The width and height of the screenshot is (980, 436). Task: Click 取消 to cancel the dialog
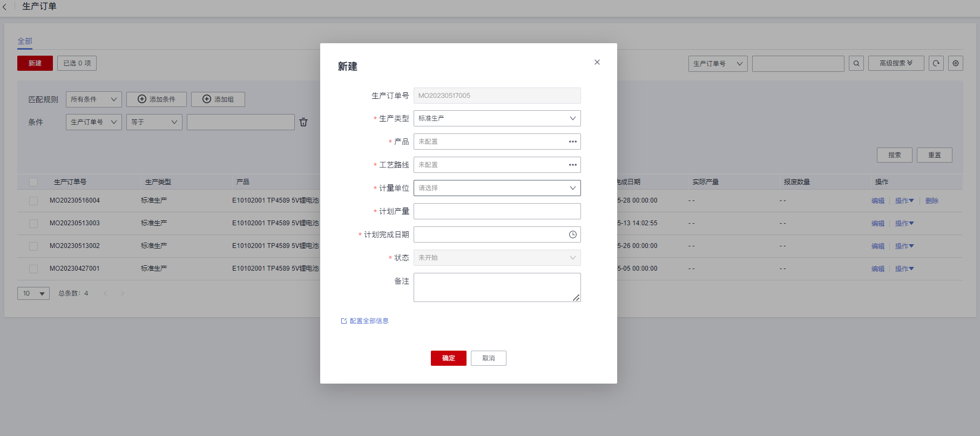click(x=489, y=358)
